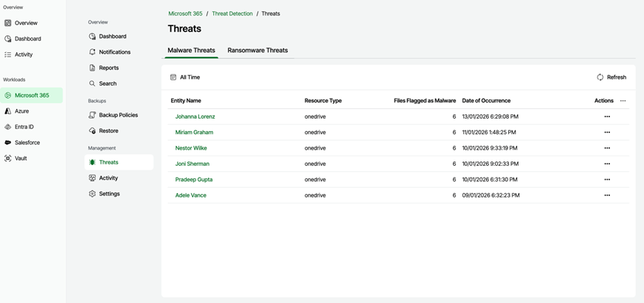644x303 pixels.
Task: Select the Microsoft 365 workload icon
Action: pos(7,95)
